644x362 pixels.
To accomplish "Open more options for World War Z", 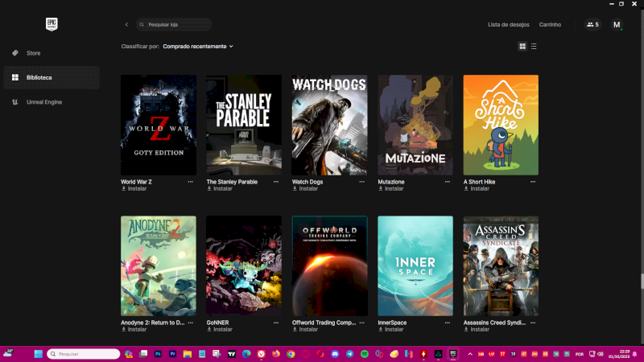I will 191,182.
